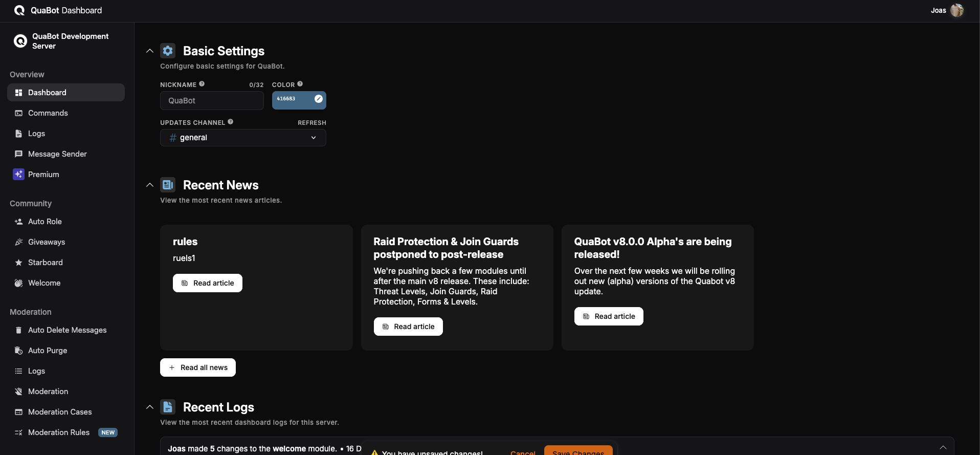Click Refresh above updates channel
This screenshot has height=455, width=980.
coord(312,123)
